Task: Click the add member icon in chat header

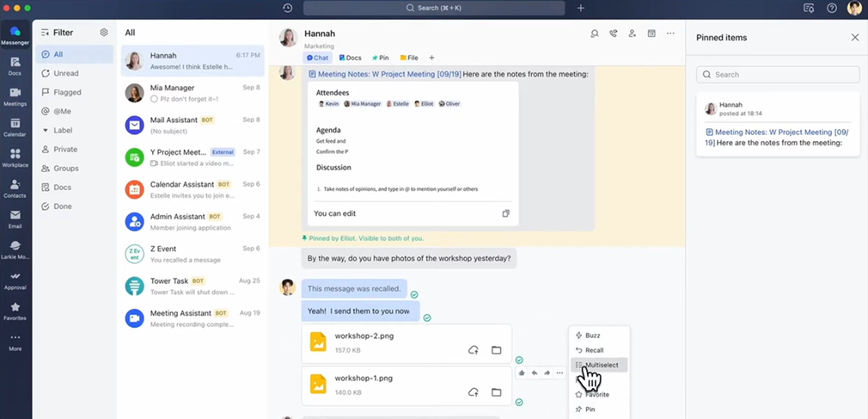Action: (x=633, y=34)
